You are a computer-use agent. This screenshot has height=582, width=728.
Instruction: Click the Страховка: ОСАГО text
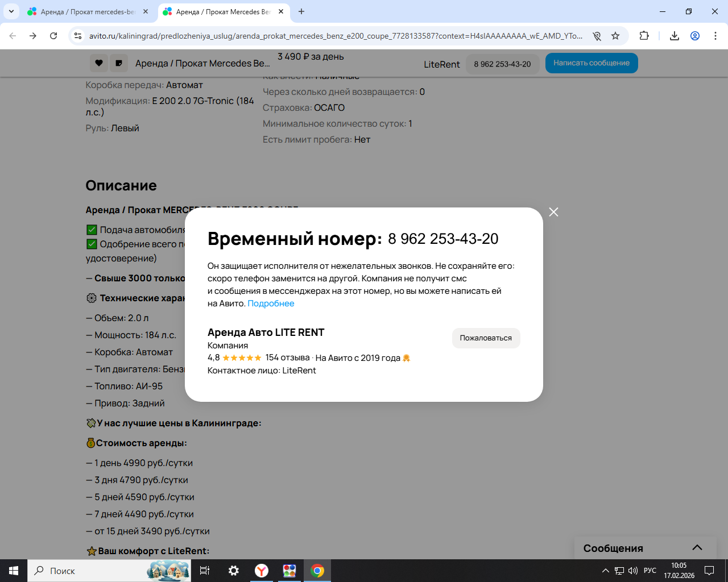coord(304,107)
